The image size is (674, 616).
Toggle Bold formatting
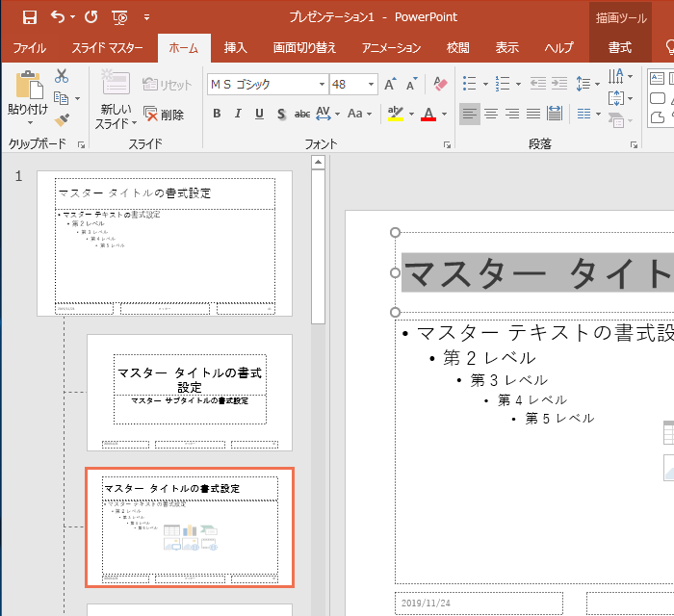point(217,114)
